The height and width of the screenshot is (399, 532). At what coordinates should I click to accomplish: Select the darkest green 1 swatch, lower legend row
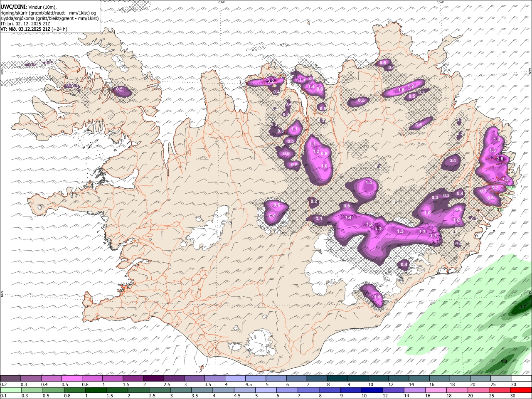coord(96,390)
